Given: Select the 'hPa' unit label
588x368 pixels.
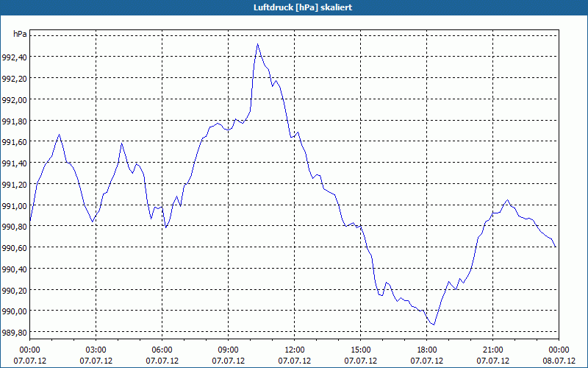Looking at the screenshot, I should tap(20, 34).
